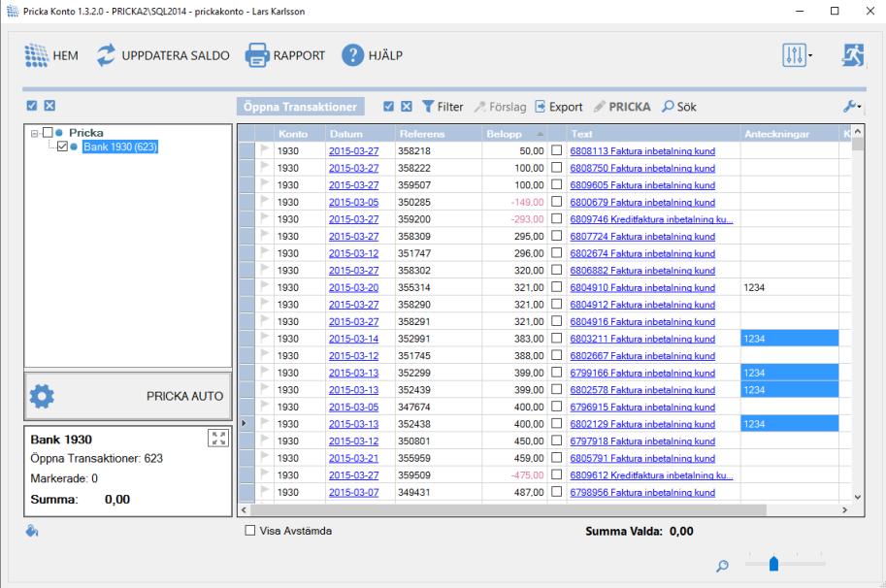The height and width of the screenshot is (588, 886).
Task: Open the HEM home screen
Action: click(50, 55)
